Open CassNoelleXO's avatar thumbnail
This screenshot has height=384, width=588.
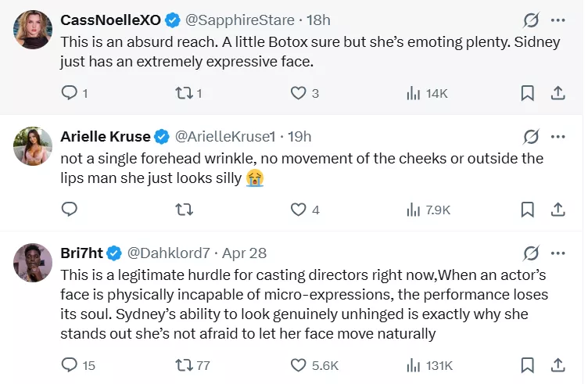pyautogui.click(x=33, y=29)
